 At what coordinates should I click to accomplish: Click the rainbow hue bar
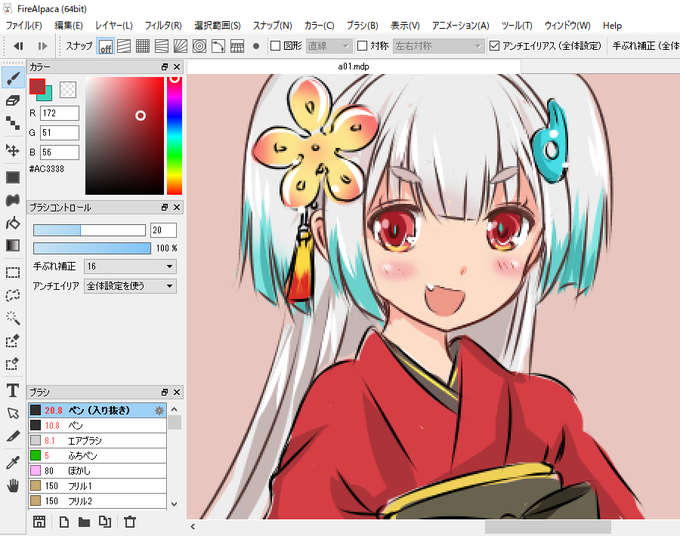point(174,136)
